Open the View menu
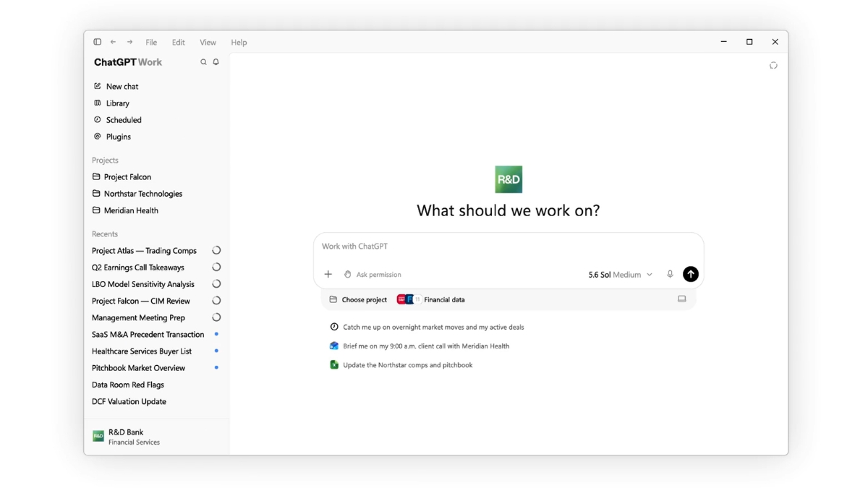 pos(208,43)
